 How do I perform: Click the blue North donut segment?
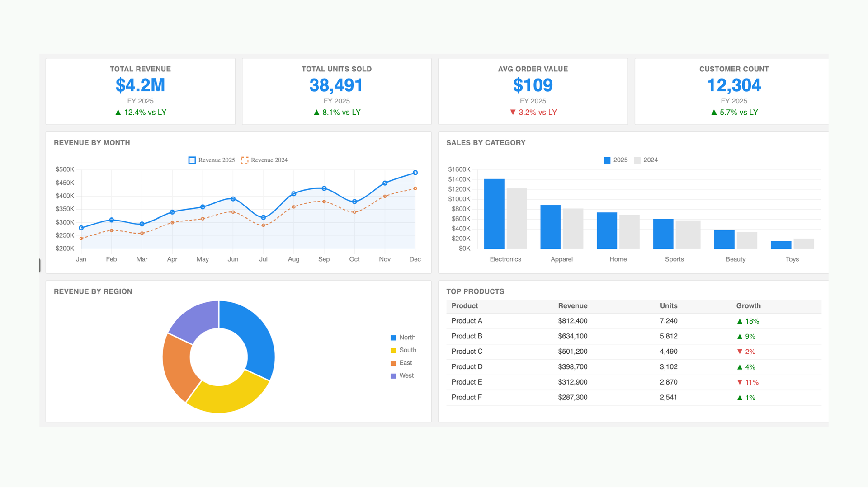pyautogui.click(x=254, y=333)
